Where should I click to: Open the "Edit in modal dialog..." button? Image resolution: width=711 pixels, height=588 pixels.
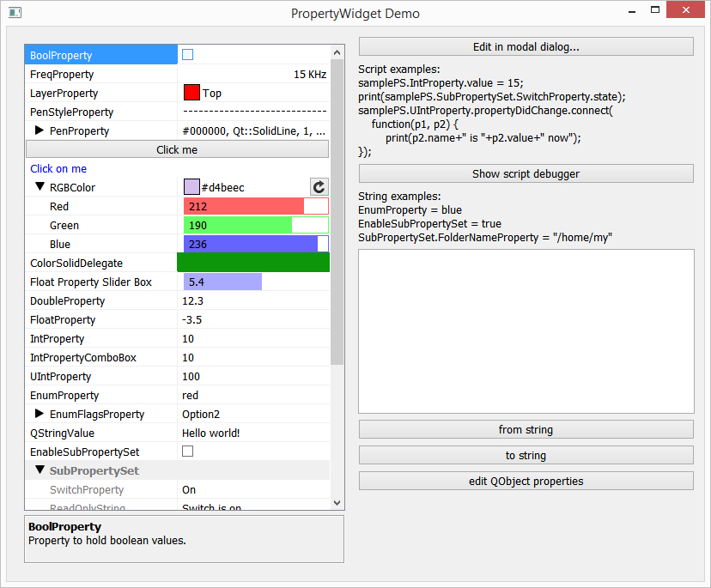pos(526,46)
